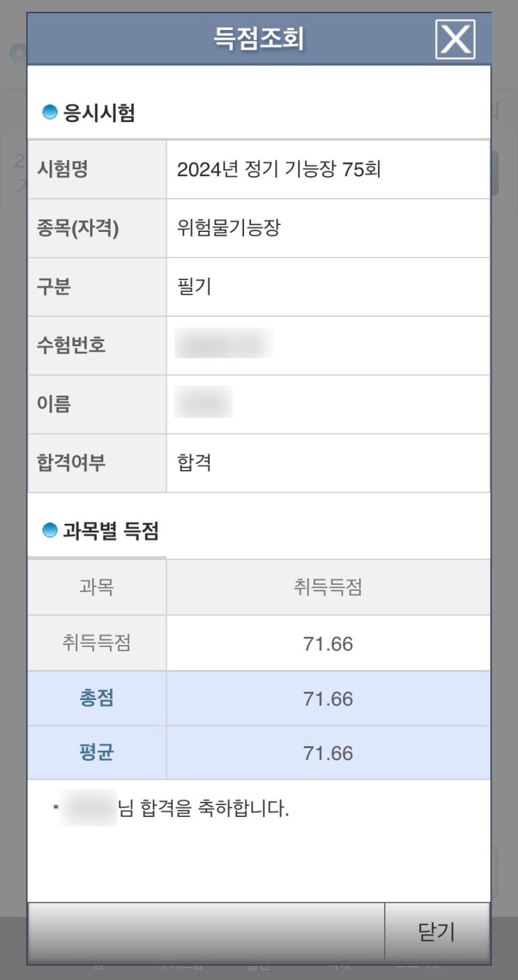Click the 합격을 축하합니다 message
Viewport: 518px width, 980px height.
pyautogui.click(x=215, y=809)
